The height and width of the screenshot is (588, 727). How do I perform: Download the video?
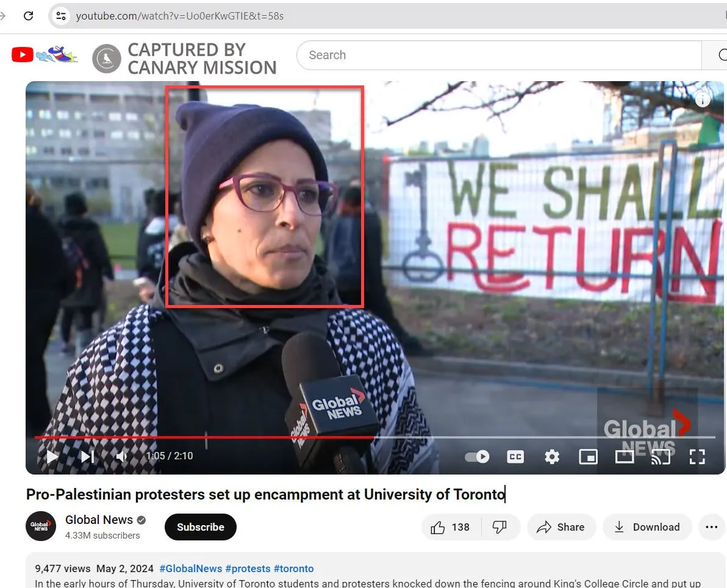[647, 527]
